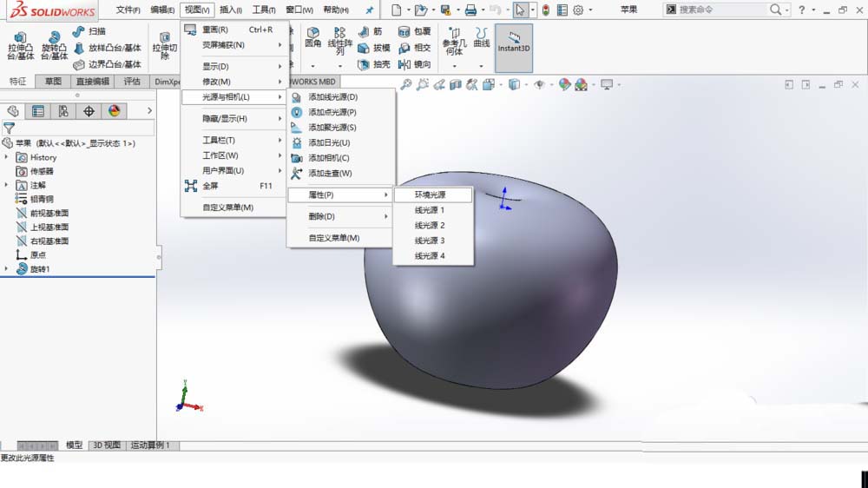
Task: Select the 扫描 sweep tool
Action: [89, 31]
